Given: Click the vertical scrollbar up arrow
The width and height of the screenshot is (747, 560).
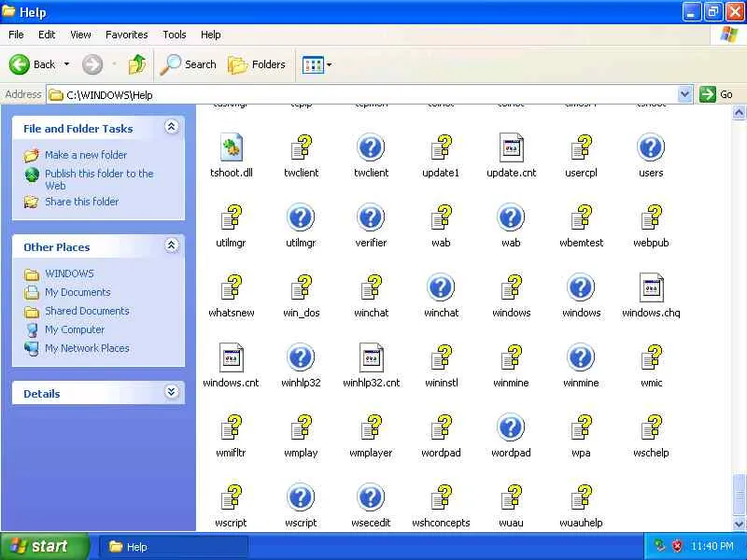Looking at the screenshot, I should (x=739, y=112).
